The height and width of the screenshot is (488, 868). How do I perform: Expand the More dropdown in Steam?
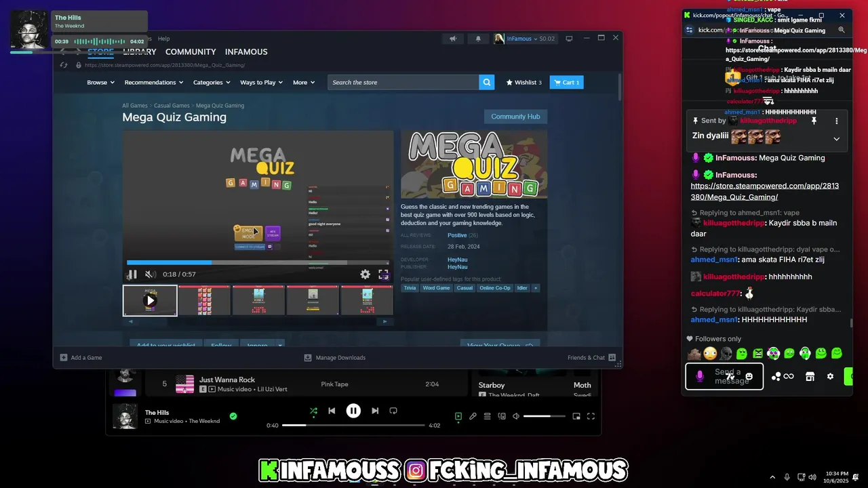point(304,82)
